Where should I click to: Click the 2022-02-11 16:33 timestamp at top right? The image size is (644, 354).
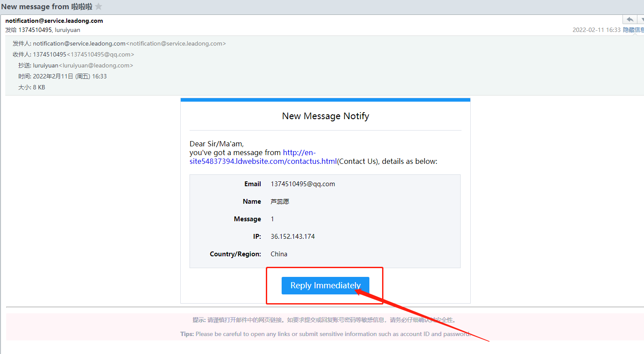596,30
